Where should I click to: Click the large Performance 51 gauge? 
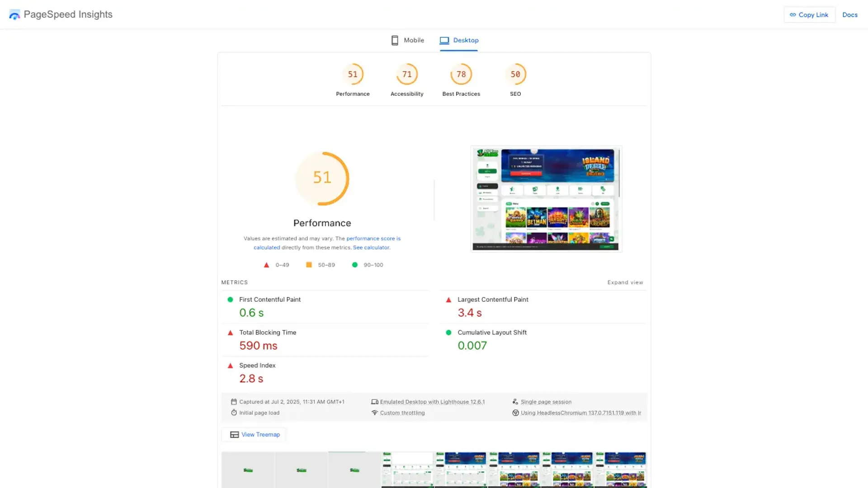pos(322,178)
